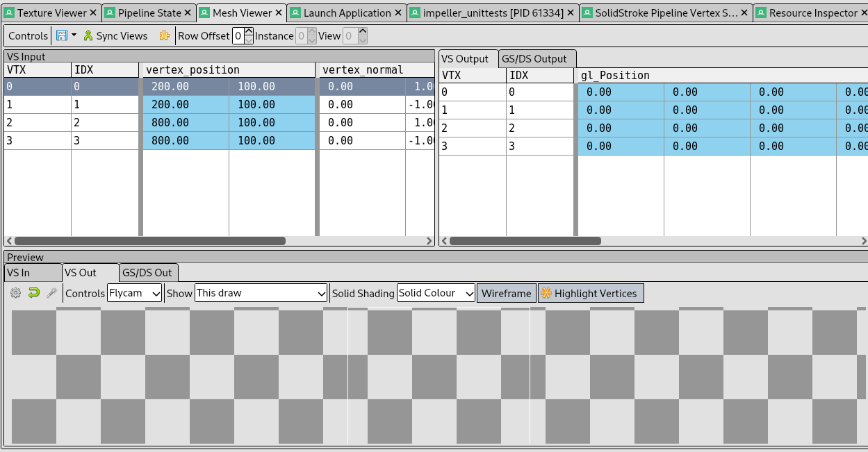Close the Texture Viewer tab
Screen dimensions: 868x452
click(x=93, y=13)
